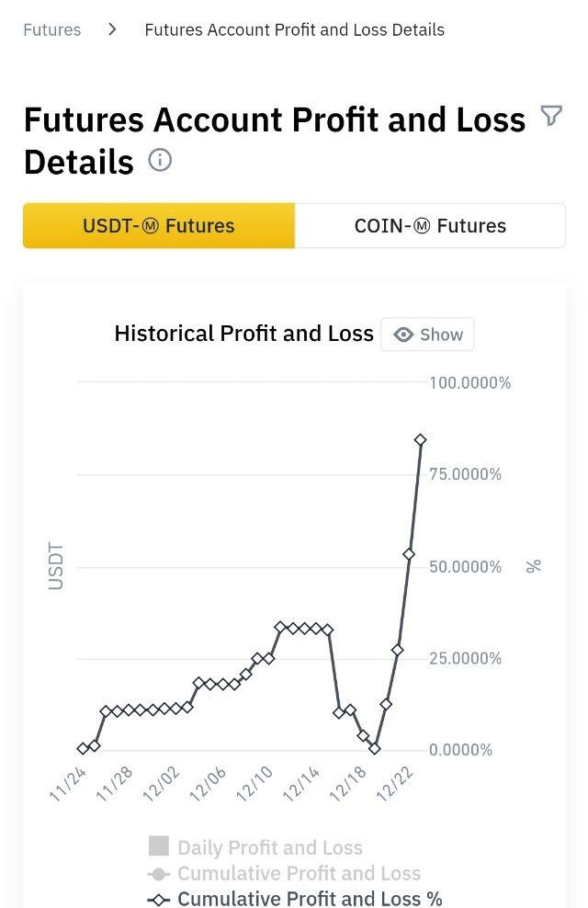Go back to Futures breadcrumb link

coord(52,29)
